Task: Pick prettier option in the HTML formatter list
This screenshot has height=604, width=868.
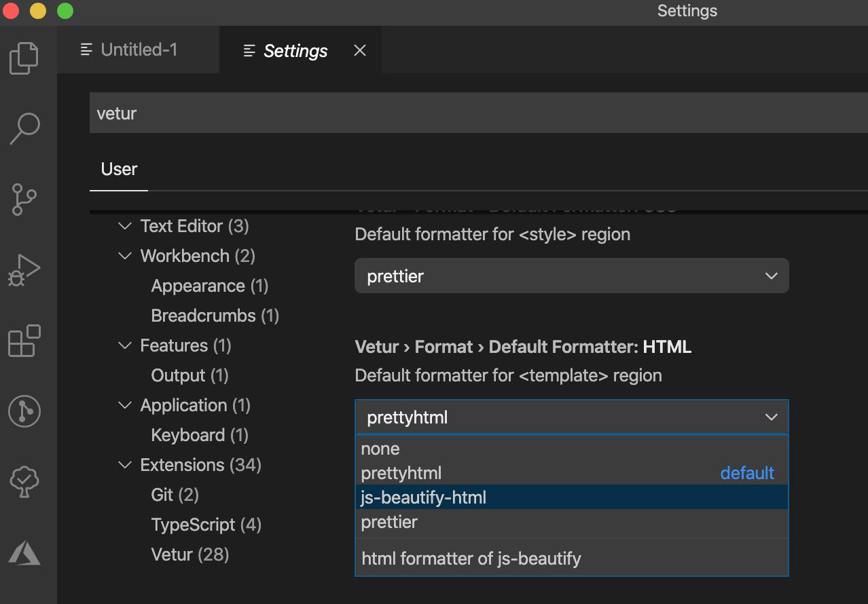Action: tap(389, 522)
